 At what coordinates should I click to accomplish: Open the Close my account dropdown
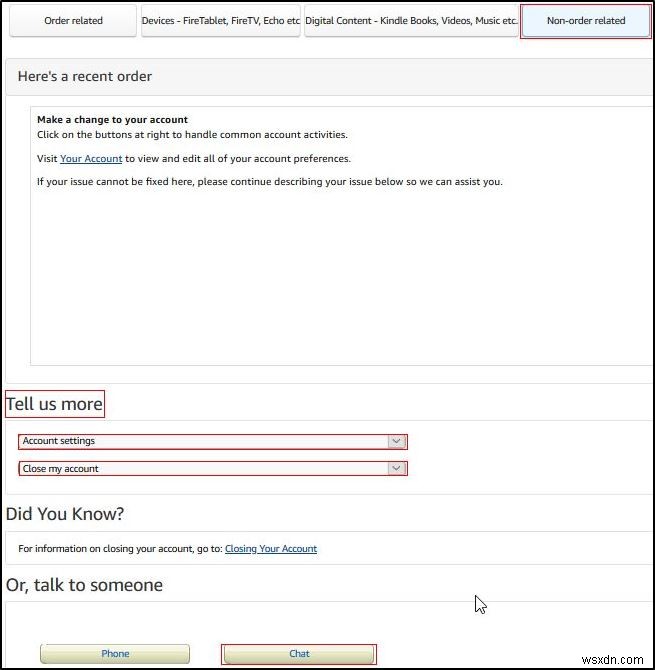[x=212, y=468]
